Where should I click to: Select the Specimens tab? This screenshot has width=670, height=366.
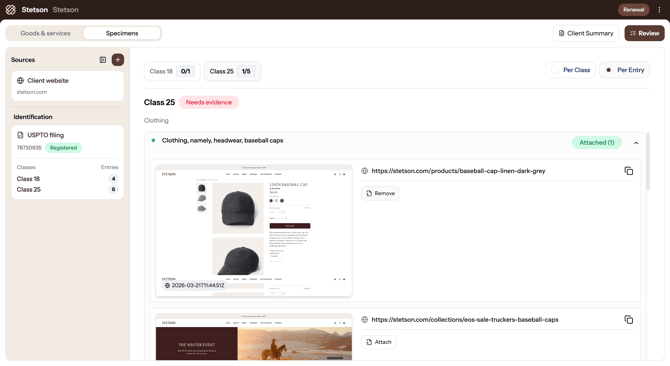(x=122, y=33)
